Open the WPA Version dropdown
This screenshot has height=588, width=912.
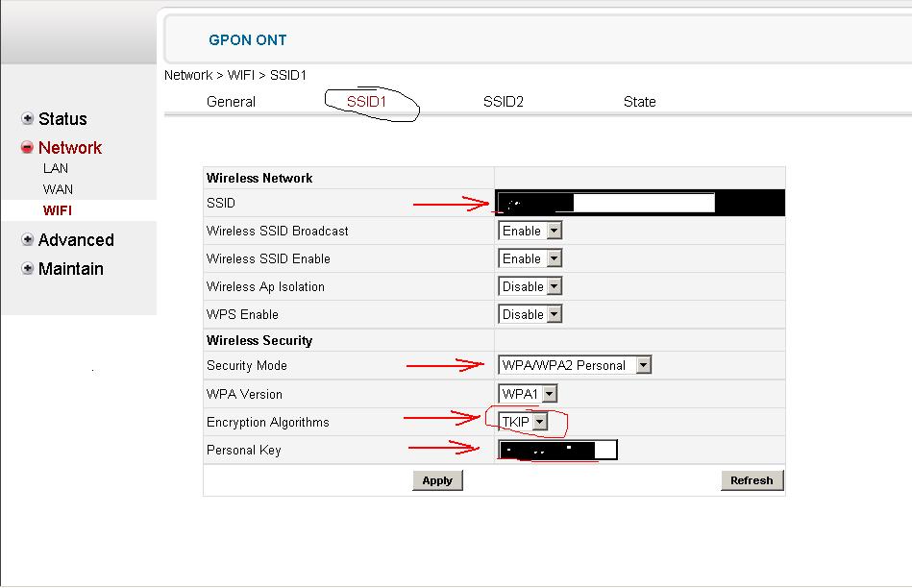pos(528,394)
